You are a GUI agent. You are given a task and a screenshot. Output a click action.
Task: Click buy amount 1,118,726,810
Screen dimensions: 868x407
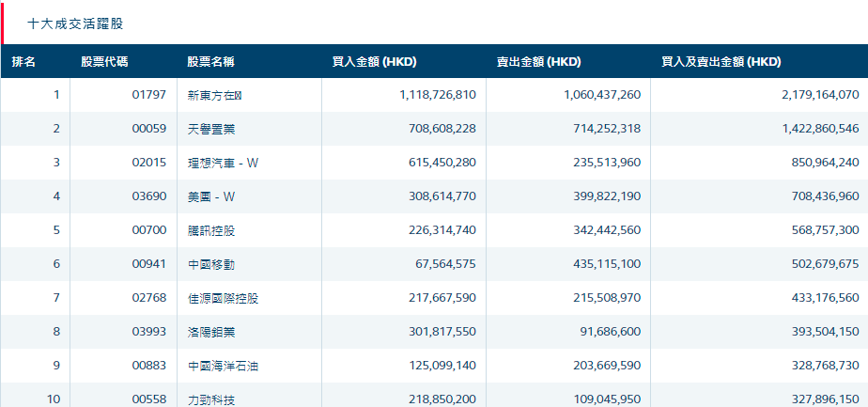coord(438,95)
